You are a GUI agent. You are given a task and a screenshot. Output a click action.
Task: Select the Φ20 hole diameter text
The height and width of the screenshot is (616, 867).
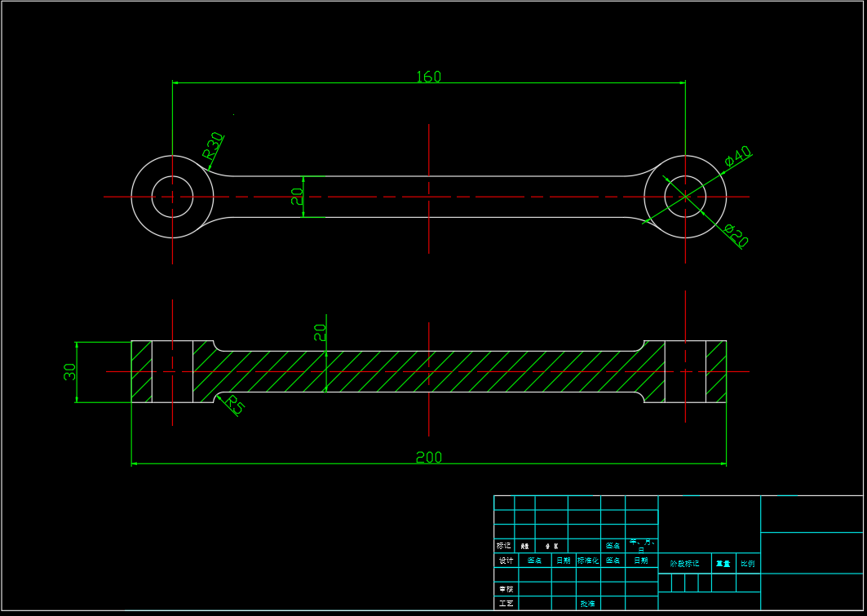click(737, 236)
